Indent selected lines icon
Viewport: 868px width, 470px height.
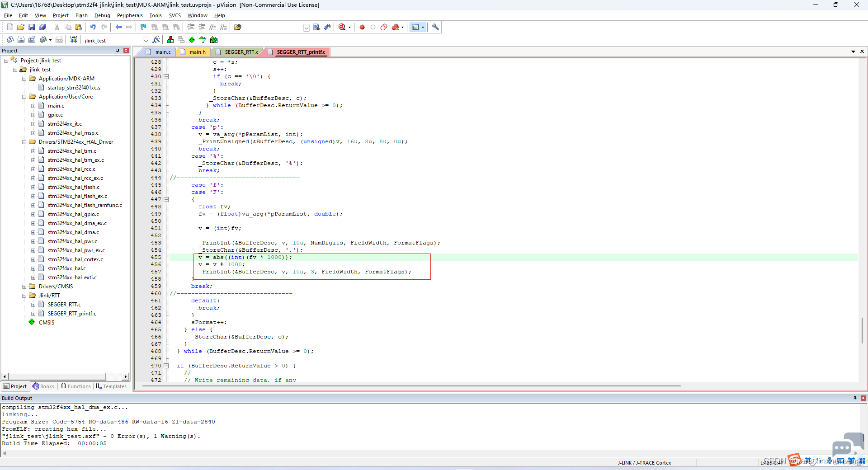click(x=191, y=27)
